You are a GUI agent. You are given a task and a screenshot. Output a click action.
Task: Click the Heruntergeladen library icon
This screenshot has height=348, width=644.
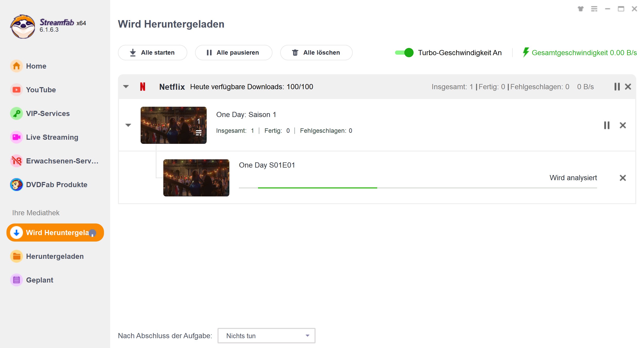point(16,256)
